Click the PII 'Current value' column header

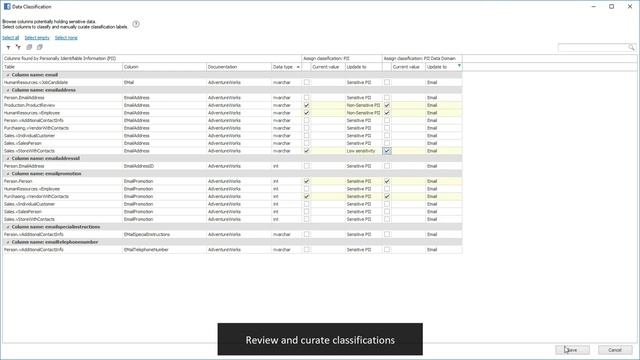[328, 67]
